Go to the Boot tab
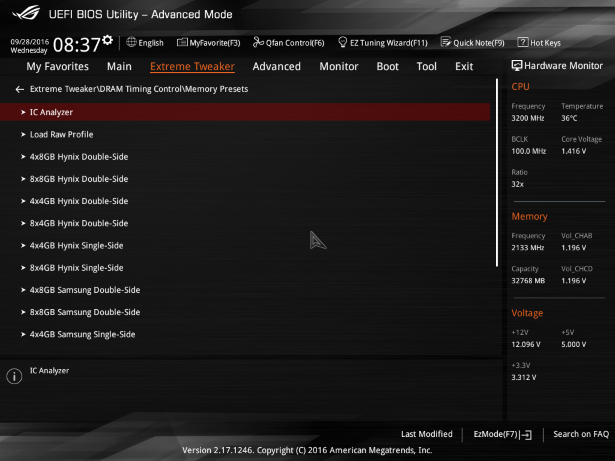Image resolution: width=615 pixels, height=461 pixels. [388, 66]
